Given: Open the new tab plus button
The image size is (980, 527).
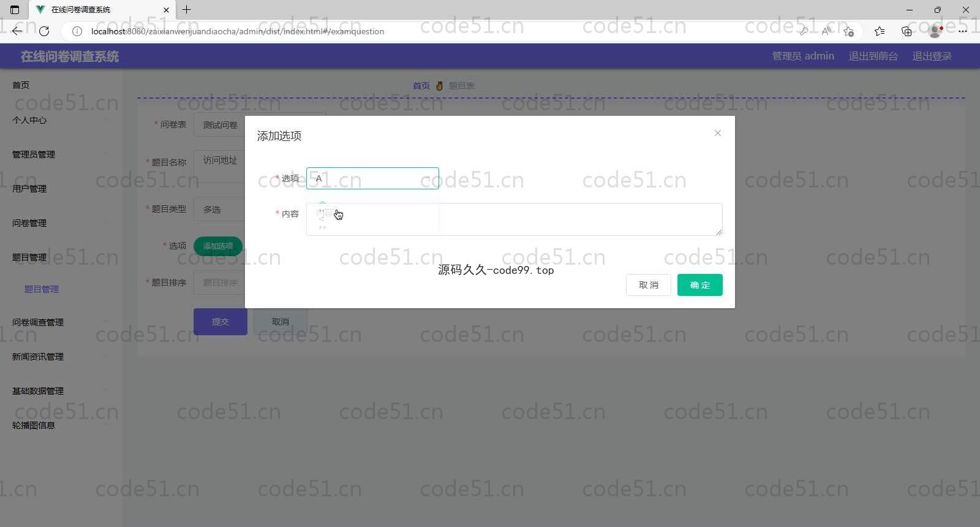Looking at the screenshot, I should coord(187,10).
